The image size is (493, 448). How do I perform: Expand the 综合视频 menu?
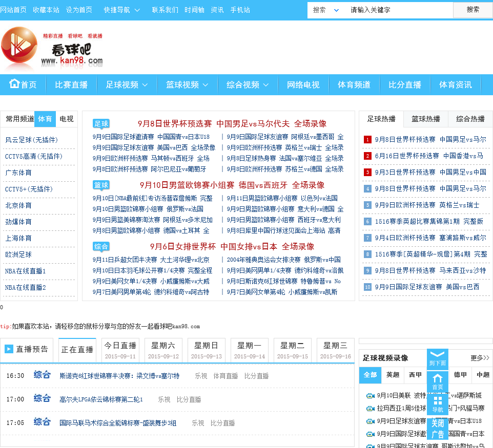tap(247, 85)
